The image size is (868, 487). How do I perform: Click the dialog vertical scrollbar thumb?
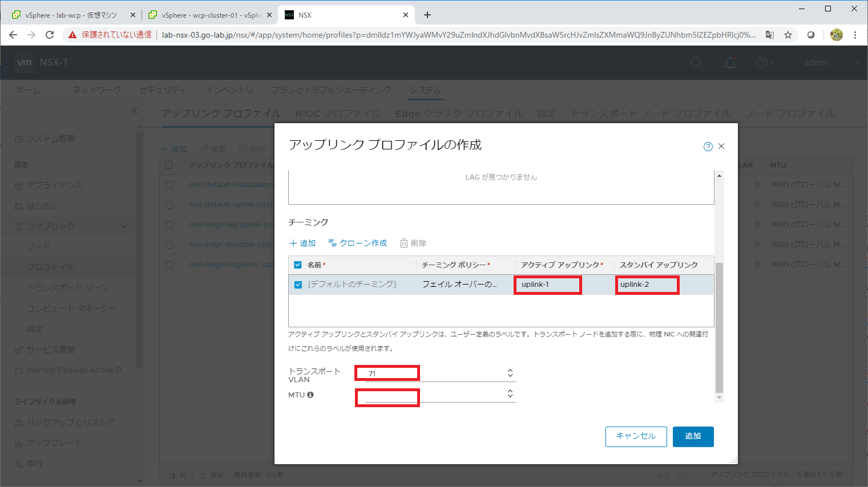[x=719, y=328]
